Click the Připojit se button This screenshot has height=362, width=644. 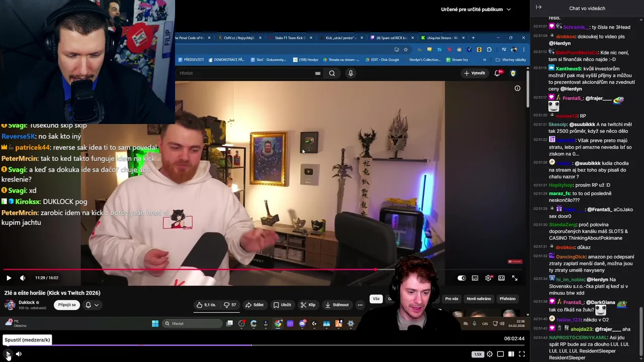tap(67, 305)
